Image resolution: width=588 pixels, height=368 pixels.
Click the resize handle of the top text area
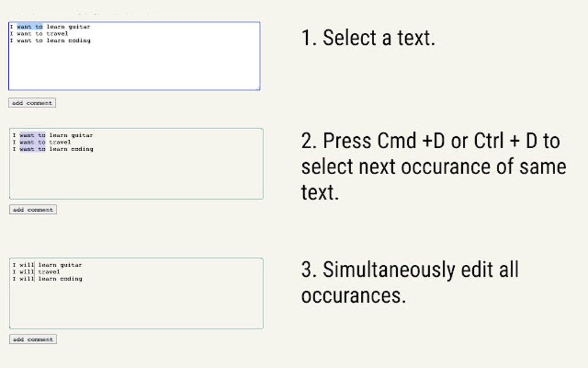258,88
